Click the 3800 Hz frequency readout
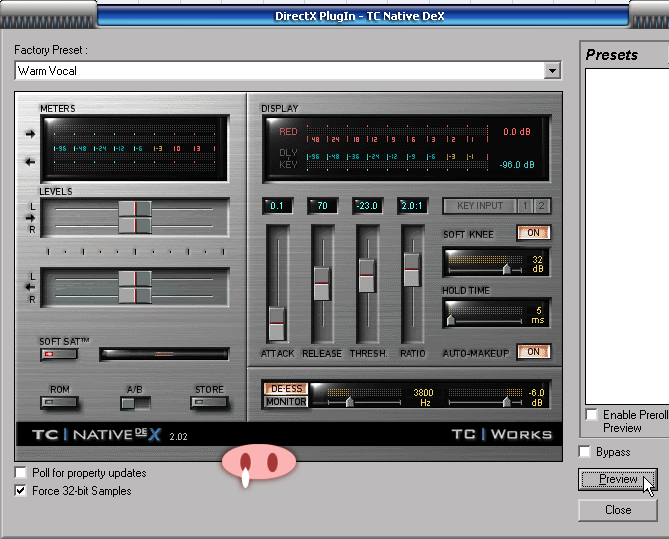The width and height of the screenshot is (669, 539). click(423, 397)
